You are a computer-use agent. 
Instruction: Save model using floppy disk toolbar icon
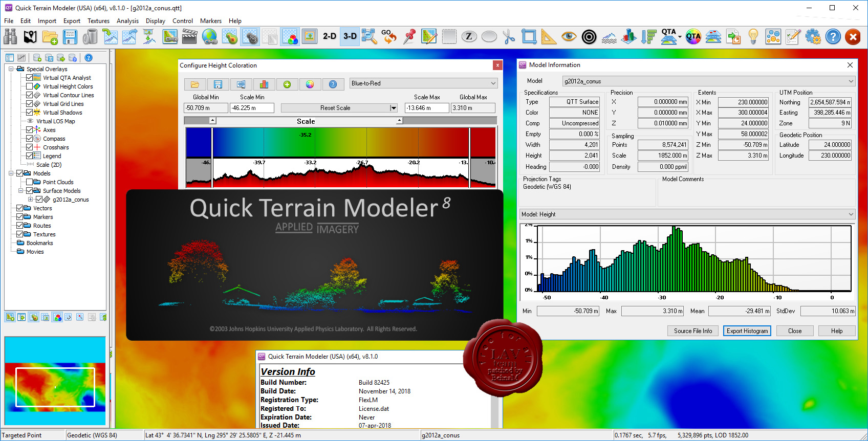70,36
